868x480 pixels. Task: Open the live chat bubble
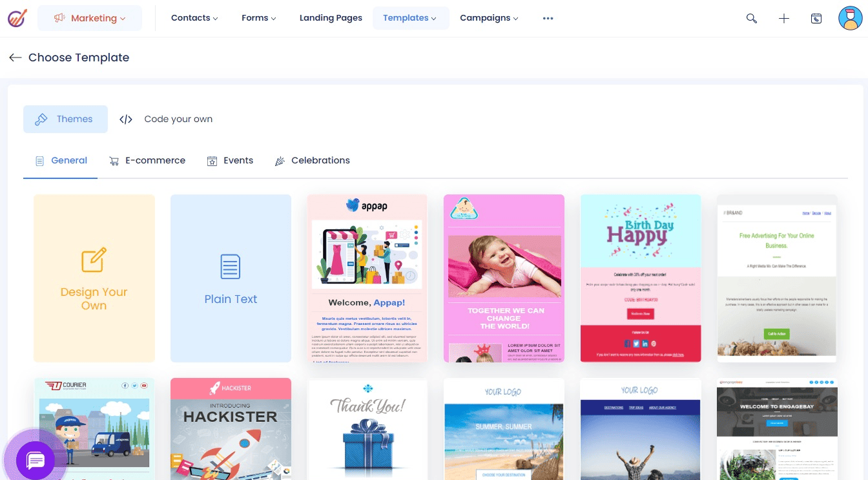point(35,460)
